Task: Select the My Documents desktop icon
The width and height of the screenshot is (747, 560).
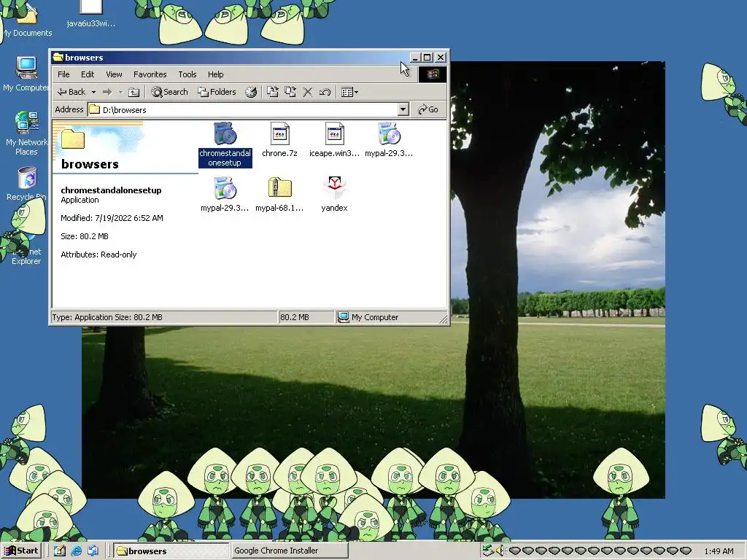Action: [27, 21]
